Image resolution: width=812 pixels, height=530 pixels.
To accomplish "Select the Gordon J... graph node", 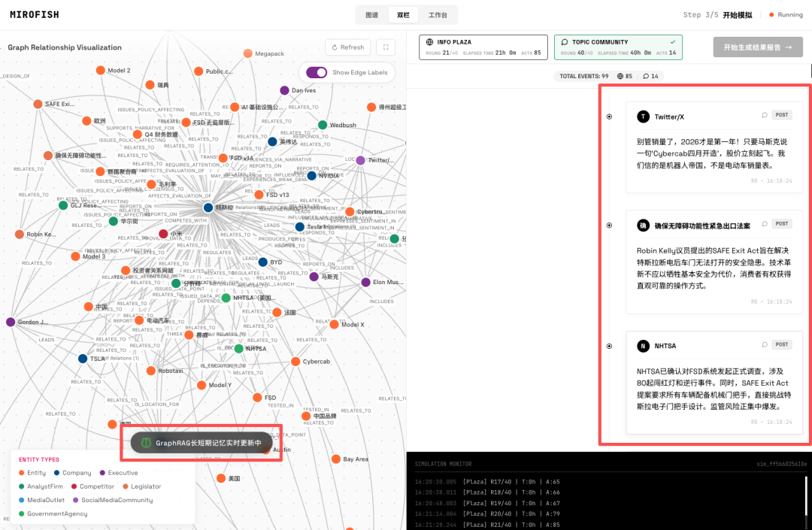I will coord(11,322).
